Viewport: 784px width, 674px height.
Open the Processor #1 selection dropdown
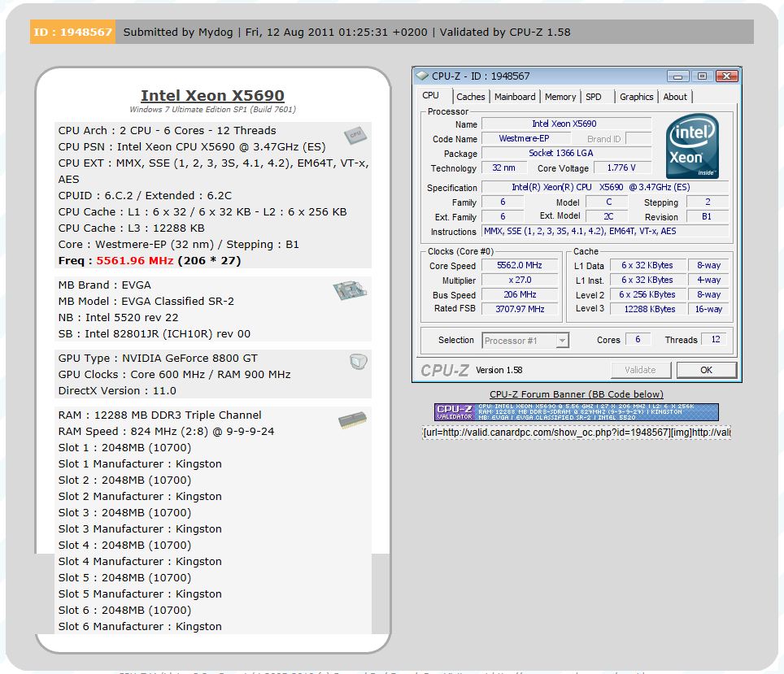(525, 341)
